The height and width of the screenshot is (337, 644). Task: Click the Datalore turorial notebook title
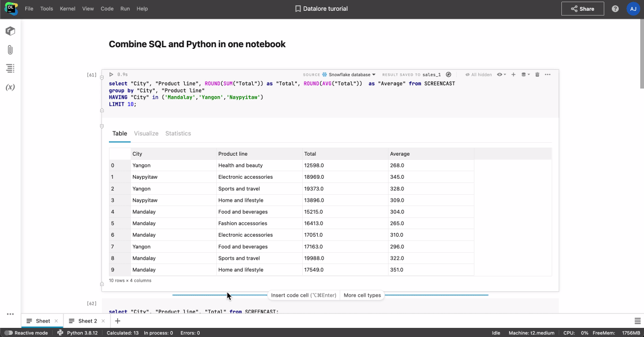(x=325, y=9)
